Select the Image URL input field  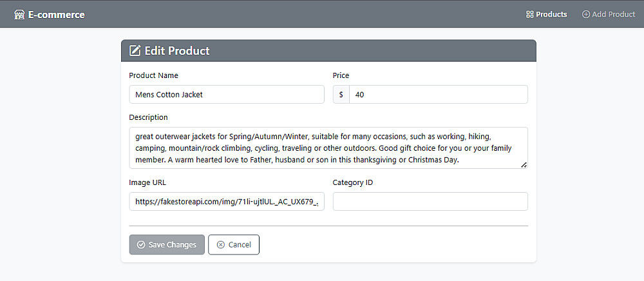tap(227, 202)
